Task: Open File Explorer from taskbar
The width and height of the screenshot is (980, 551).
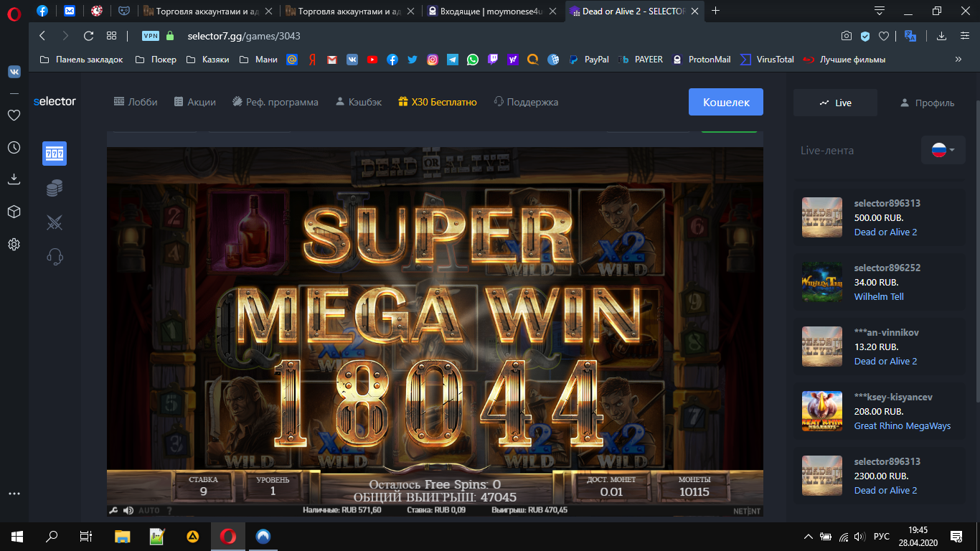Action: (x=123, y=535)
